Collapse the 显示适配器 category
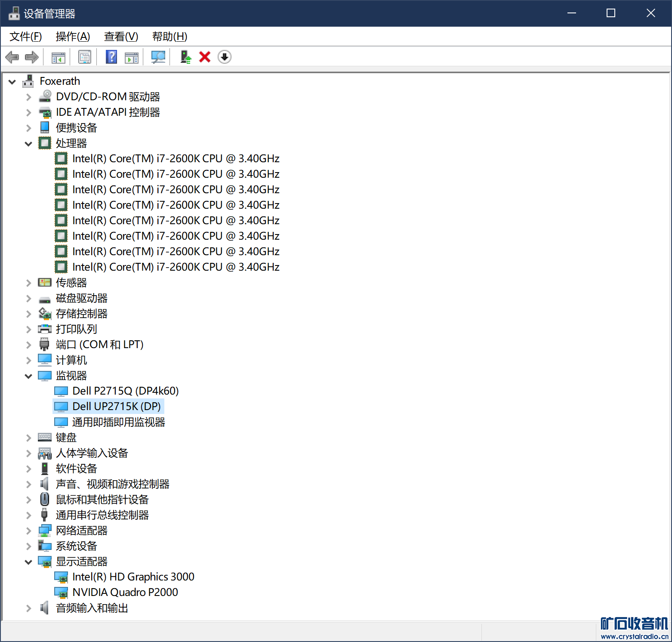 (28, 562)
